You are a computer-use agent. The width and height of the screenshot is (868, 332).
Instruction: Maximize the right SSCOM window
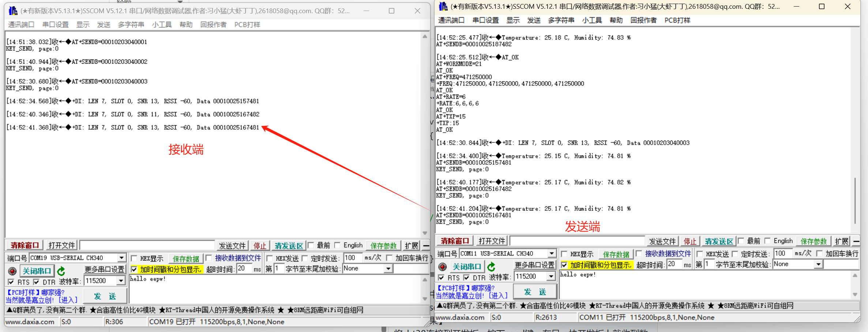tap(822, 6)
